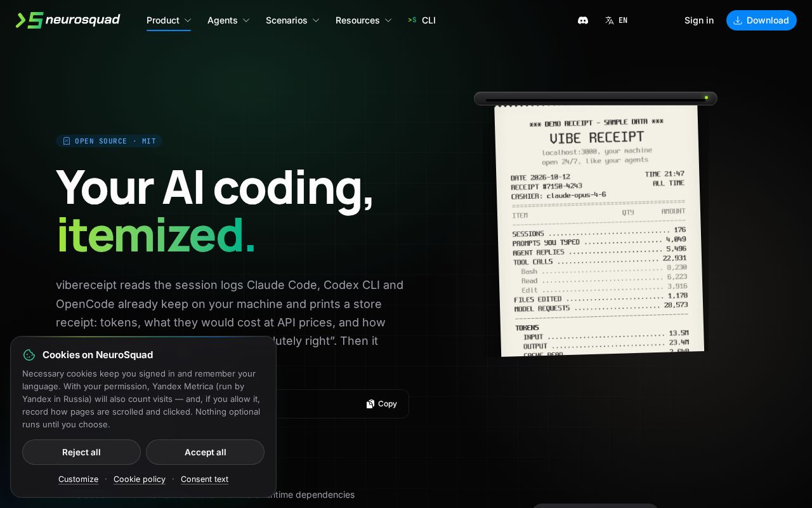Click the "RECEIPT #7150-4243" line
The image size is (812, 508).
coord(546,187)
